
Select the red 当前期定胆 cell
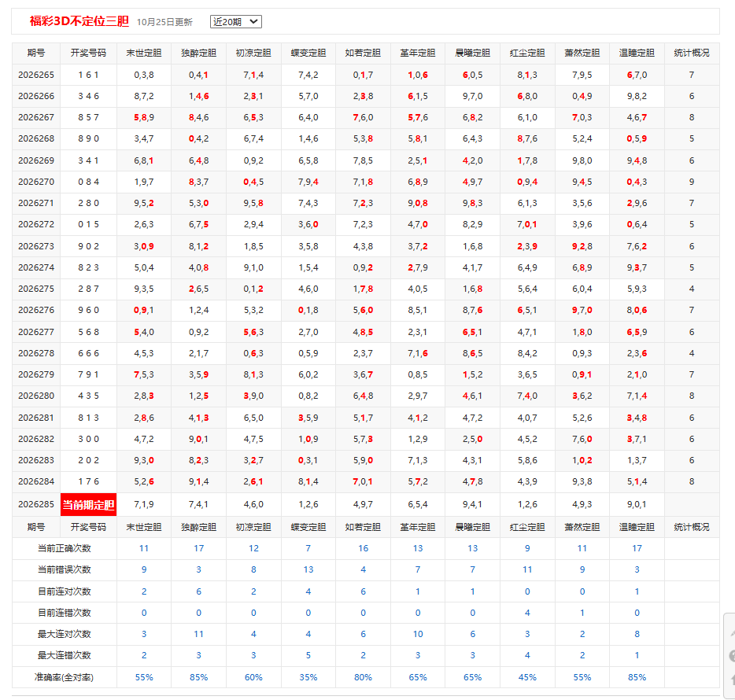[x=89, y=505]
